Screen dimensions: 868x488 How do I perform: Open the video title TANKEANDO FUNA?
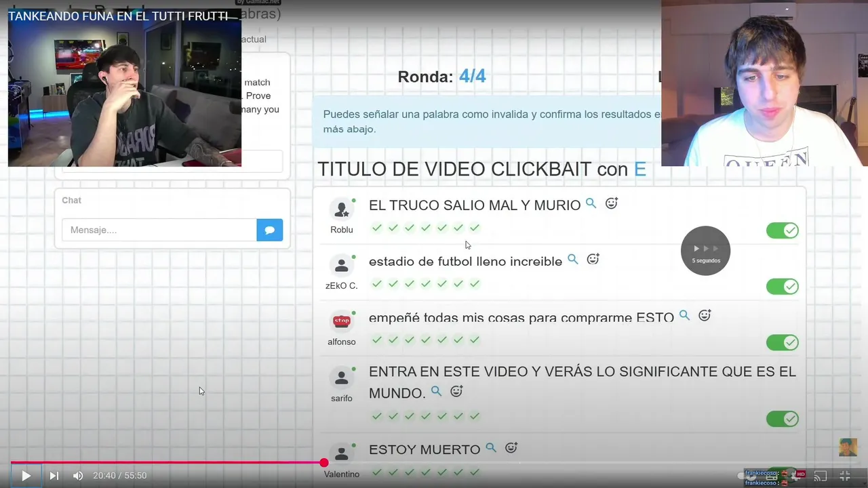(118, 16)
